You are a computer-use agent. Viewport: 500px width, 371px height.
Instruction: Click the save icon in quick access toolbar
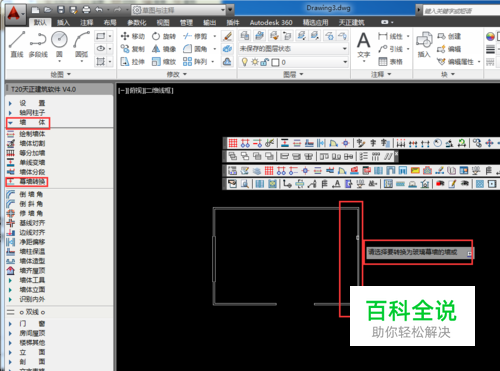[x=61, y=10]
